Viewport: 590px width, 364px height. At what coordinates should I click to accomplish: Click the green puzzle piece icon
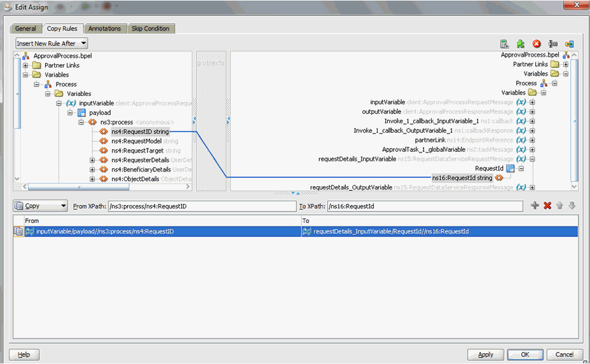click(x=521, y=44)
